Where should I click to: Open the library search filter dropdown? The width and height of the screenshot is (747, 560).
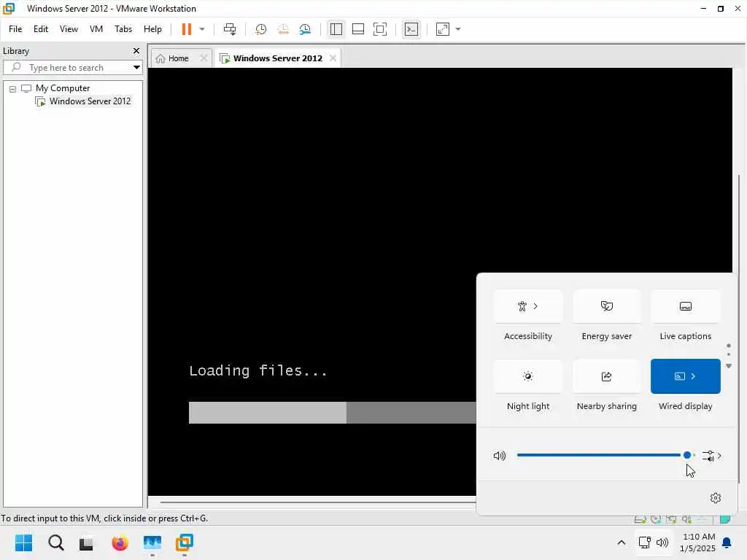pos(136,68)
